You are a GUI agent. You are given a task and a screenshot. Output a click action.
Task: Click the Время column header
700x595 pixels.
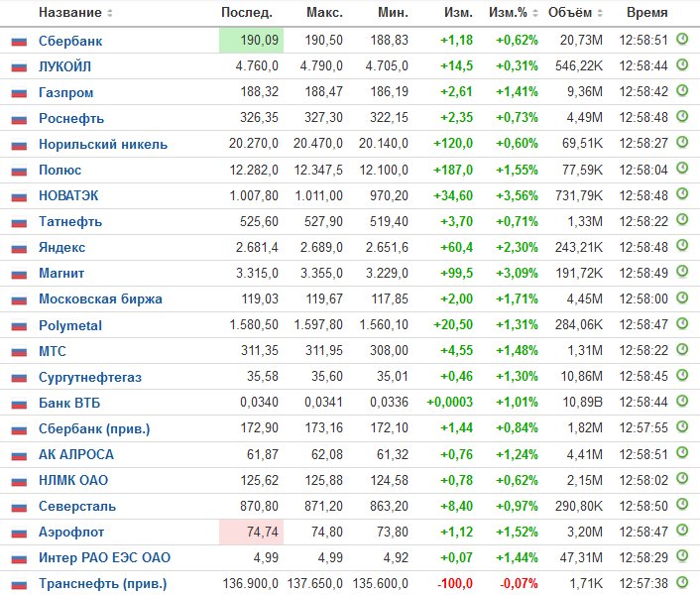coord(647,13)
